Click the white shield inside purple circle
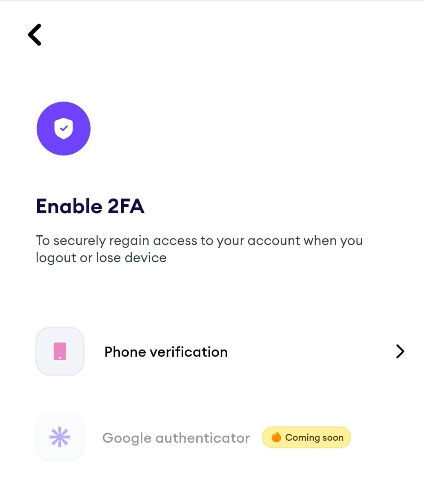The width and height of the screenshot is (424, 504). point(64,128)
